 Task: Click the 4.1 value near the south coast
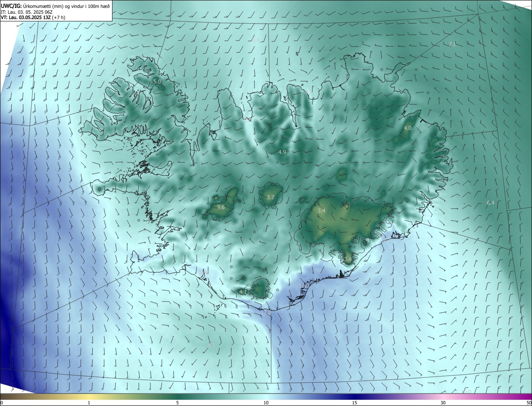pyautogui.click(x=243, y=292)
